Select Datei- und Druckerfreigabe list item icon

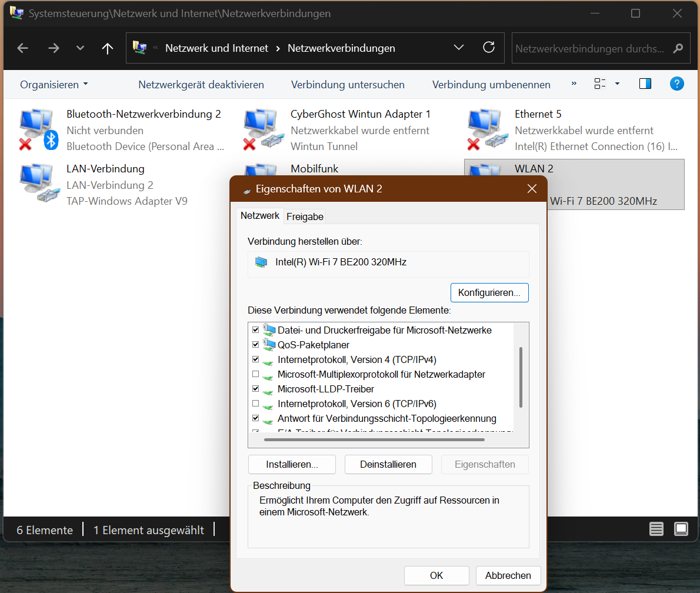click(x=269, y=330)
